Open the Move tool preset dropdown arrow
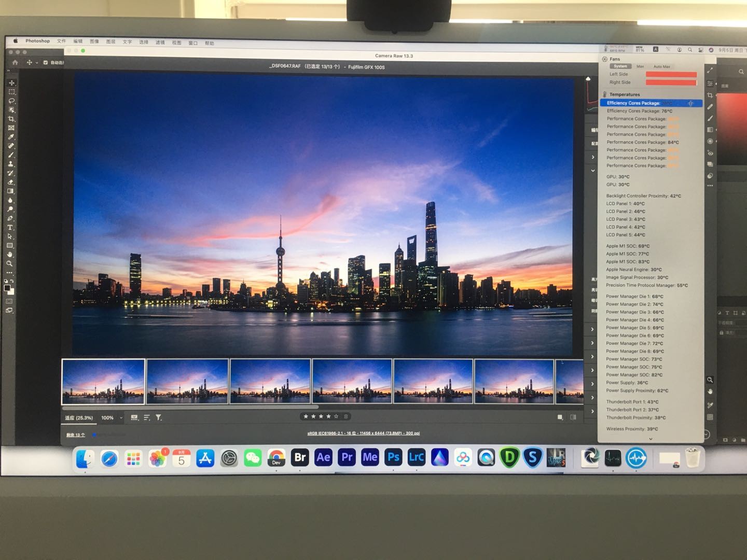747x560 pixels. [x=37, y=63]
